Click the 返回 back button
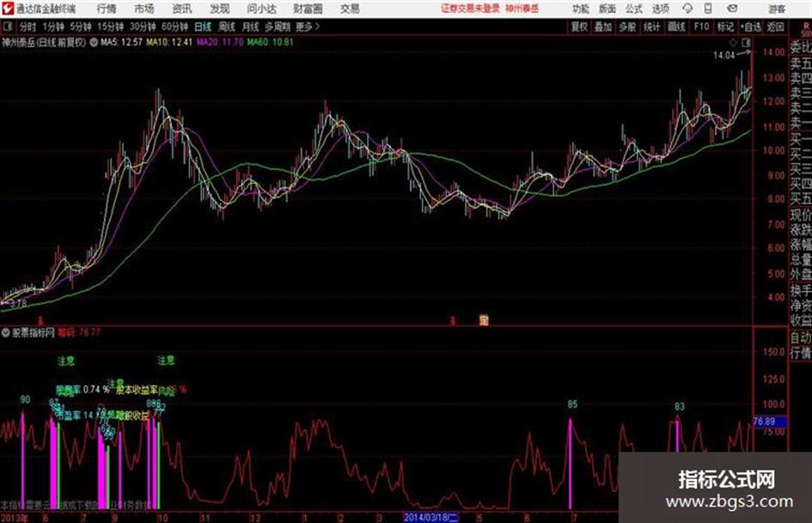Image resolution: width=812 pixels, height=523 pixels. point(775,27)
